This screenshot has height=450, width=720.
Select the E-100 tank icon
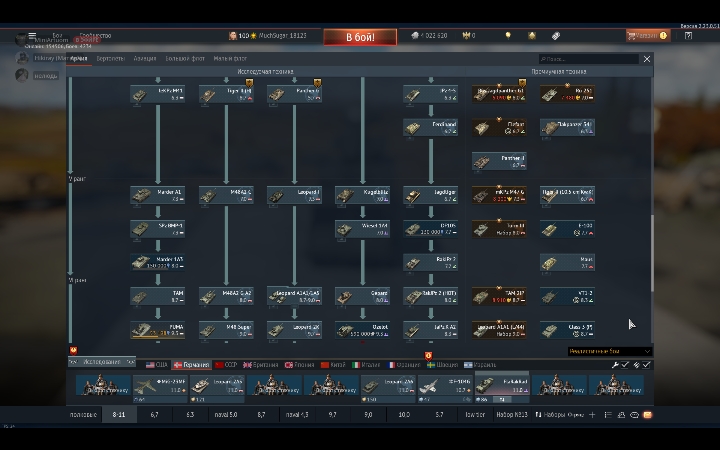549,229
